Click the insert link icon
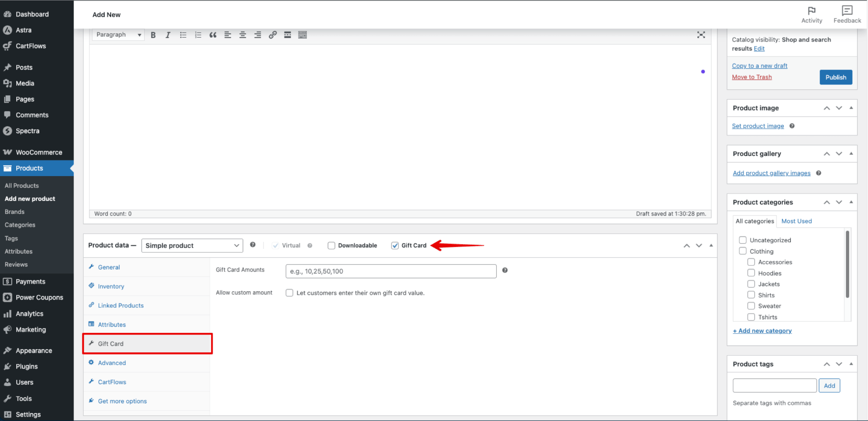Screen dimensions: 868x421 272,35
